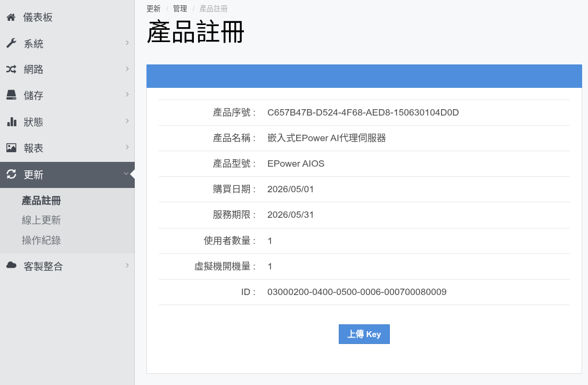
Task: Click the cloud icon for 客製整合
Action: [11, 265]
